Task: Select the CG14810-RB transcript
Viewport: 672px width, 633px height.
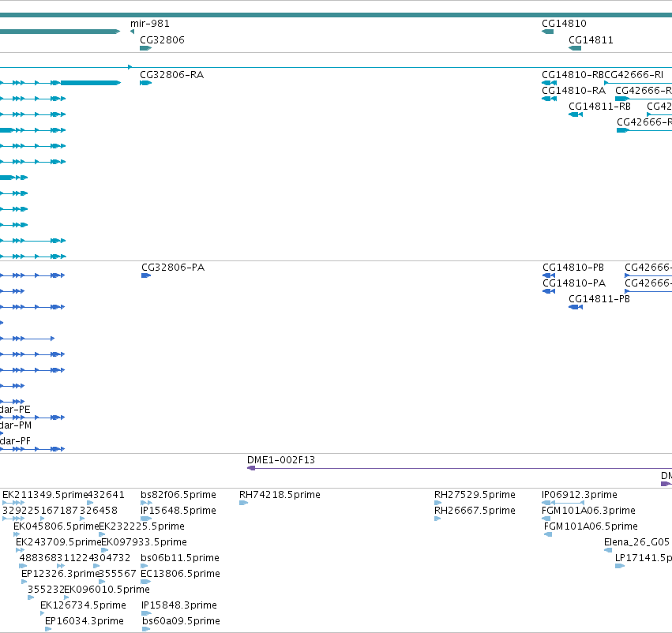Action: tap(549, 83)
